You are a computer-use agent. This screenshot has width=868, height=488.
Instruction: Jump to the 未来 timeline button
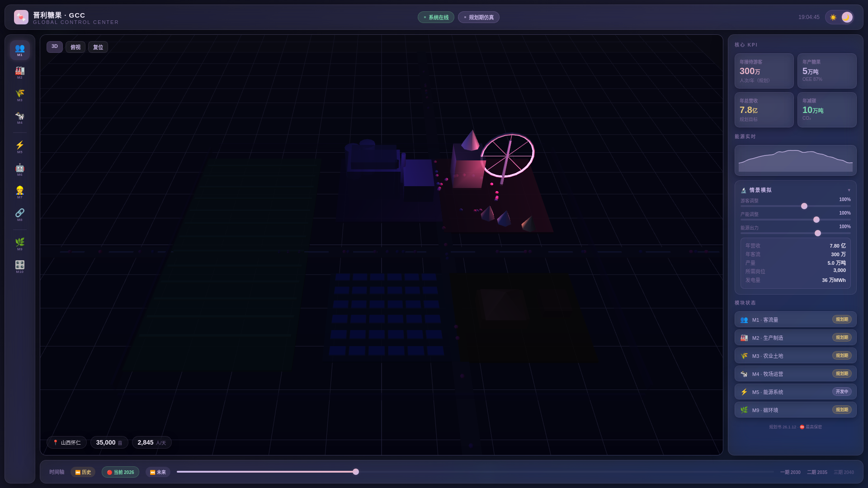pyautogui.click(x=158, y=472)
